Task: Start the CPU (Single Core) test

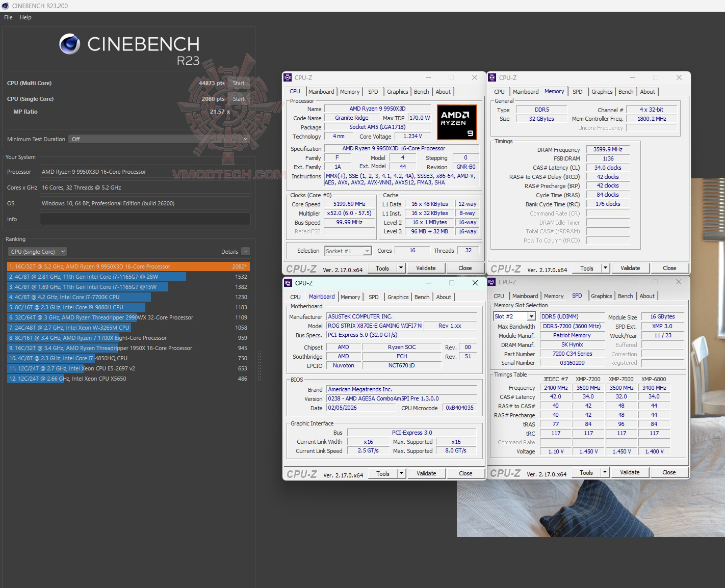Action: point(239,99)
